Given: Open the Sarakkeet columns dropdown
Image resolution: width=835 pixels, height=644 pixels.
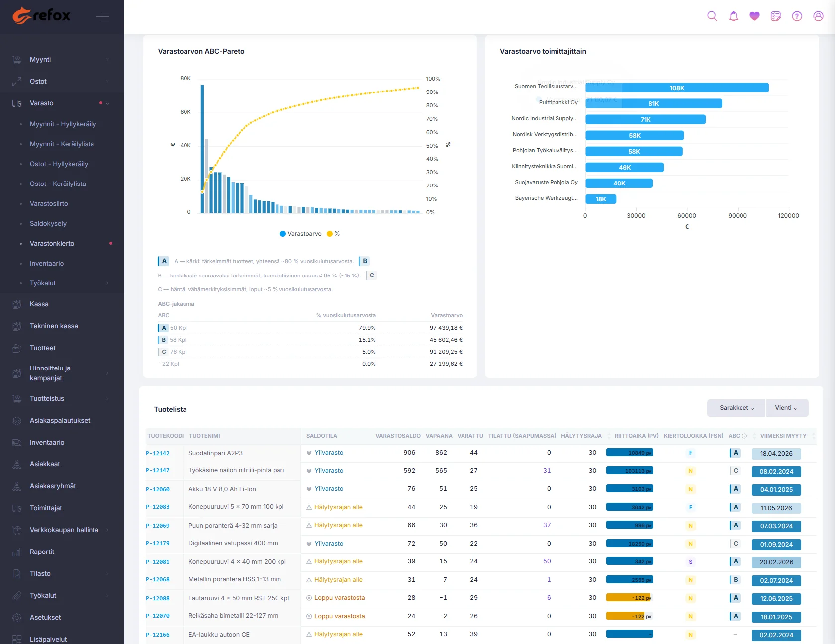Looking at the screenshot, I should [737, 408].
